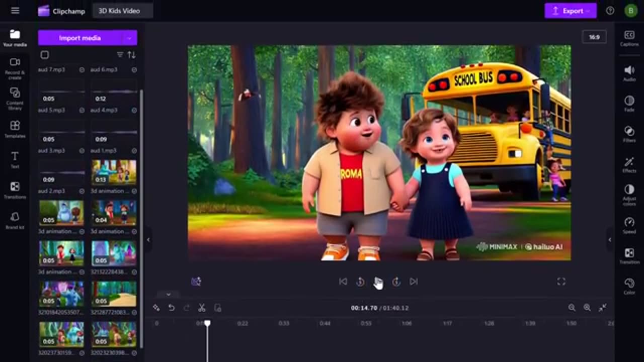The image size is (644, 362).
Task: Edit the 3D Kids Video project title
Action: (123, 11)
